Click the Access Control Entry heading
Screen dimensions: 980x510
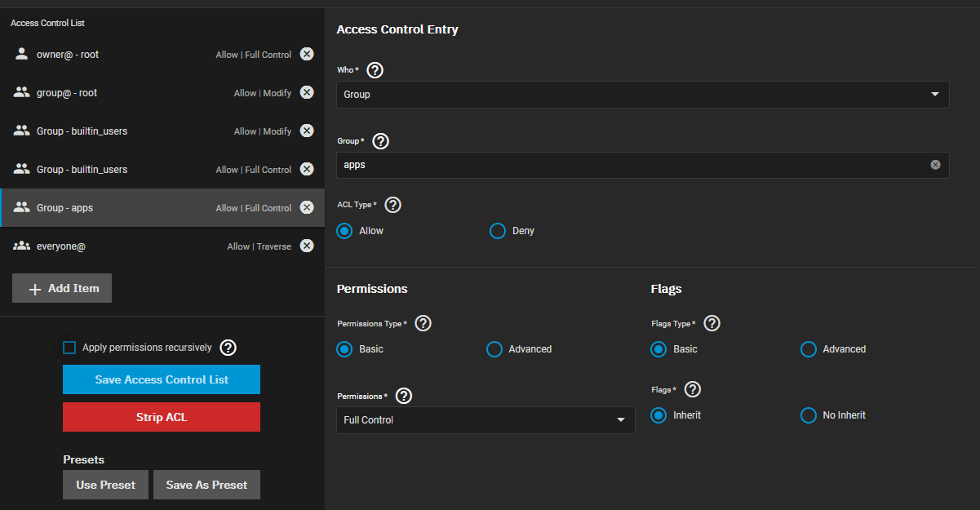point(397,29)
